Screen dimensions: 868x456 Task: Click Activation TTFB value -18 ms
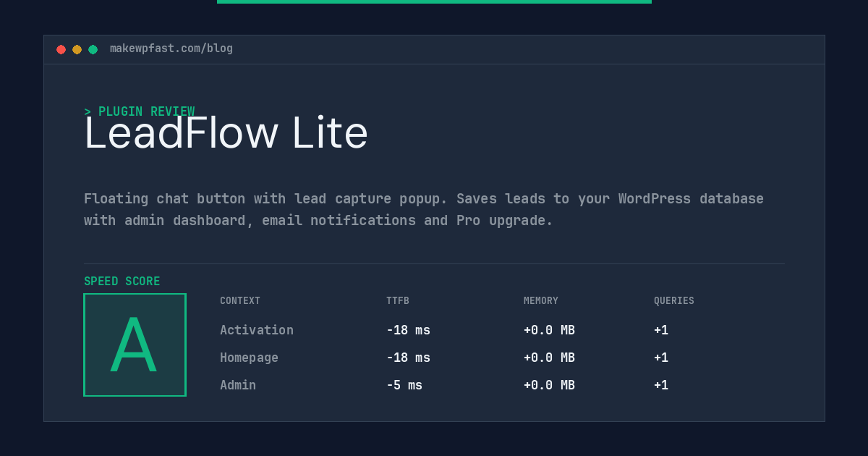pyautogui.click(x=408, y=330)
